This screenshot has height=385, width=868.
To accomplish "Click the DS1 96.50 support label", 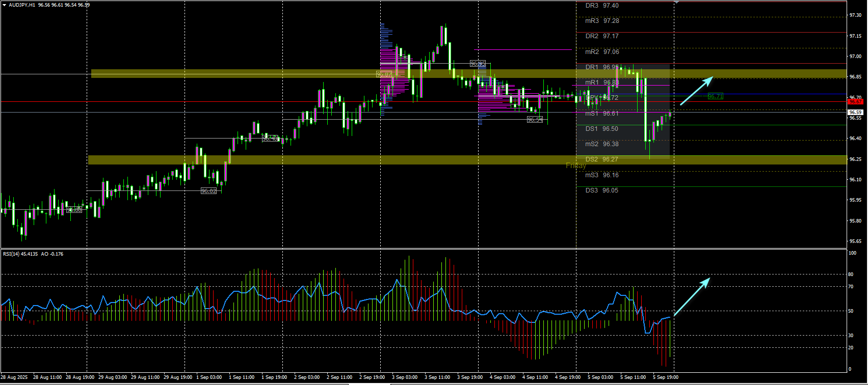I will click(602, 129).
